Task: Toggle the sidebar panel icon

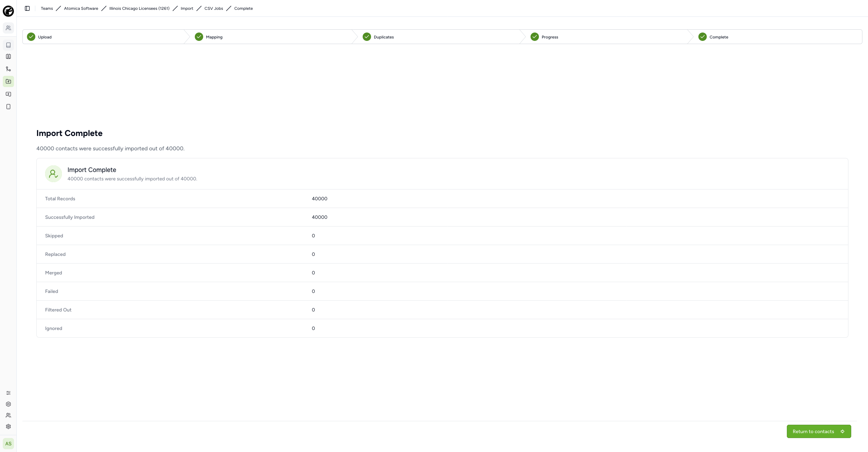Action: coord(27,8)
